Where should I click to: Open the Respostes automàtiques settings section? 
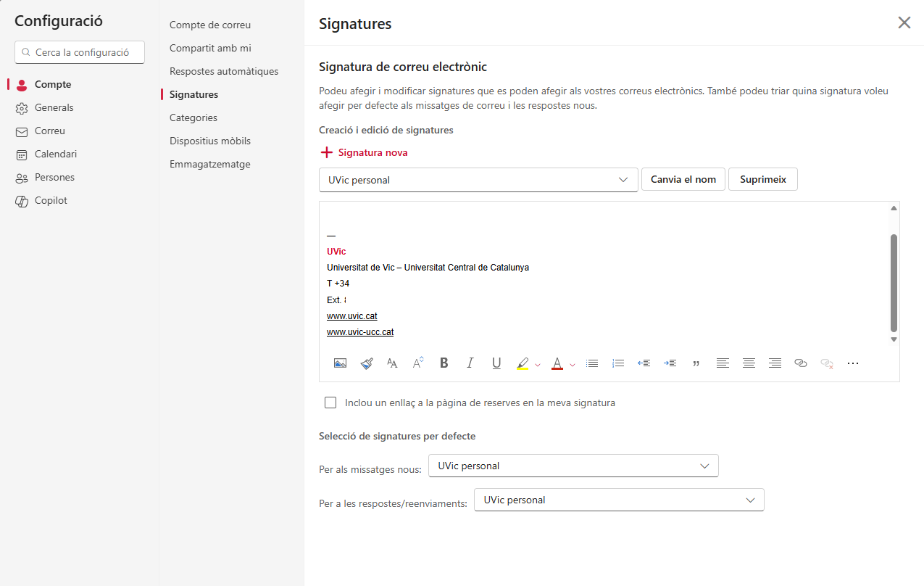[x=224, y=71]
